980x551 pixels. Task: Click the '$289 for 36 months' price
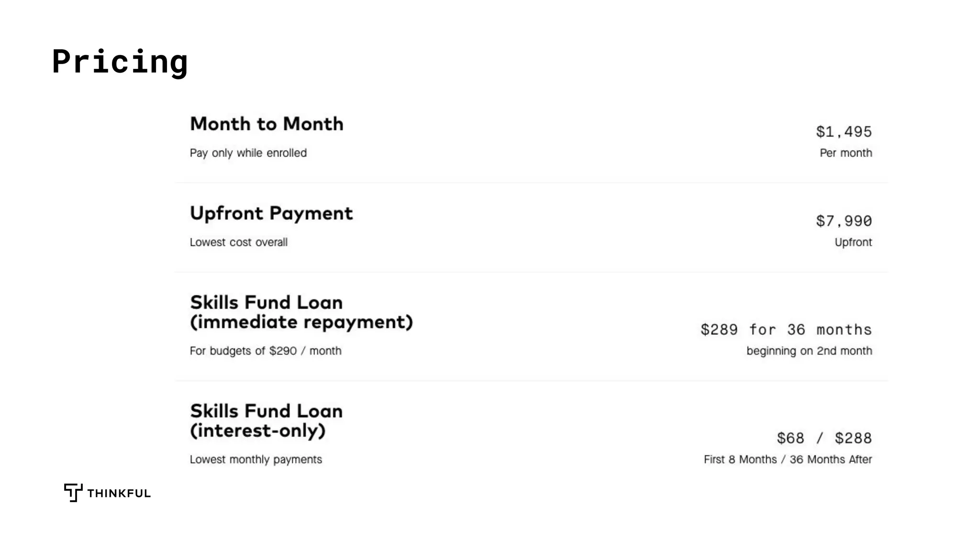coord(786,330)
